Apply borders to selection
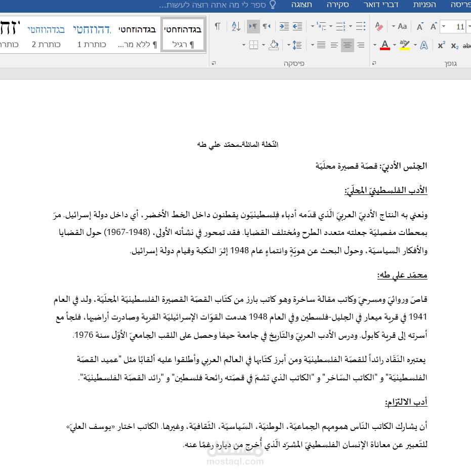This screenshot has width=471, height=476. [x=253, y=45]
